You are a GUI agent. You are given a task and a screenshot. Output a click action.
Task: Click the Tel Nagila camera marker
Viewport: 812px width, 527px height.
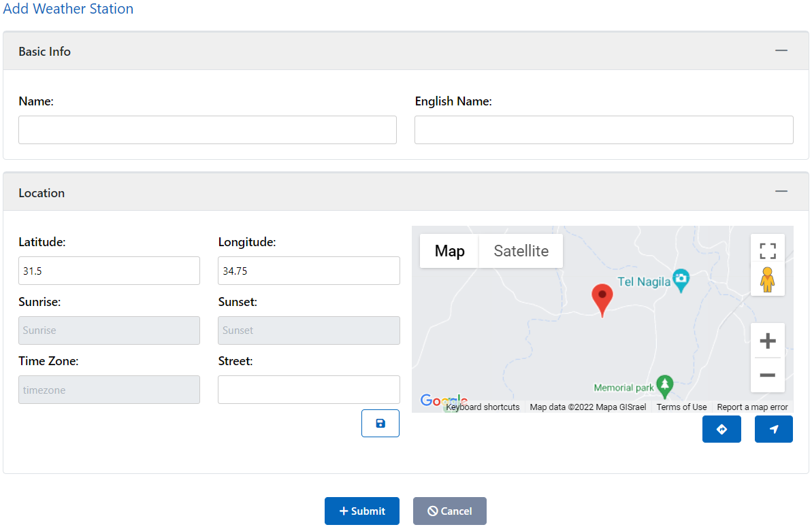pyautogui.click(x=681, y=279)
